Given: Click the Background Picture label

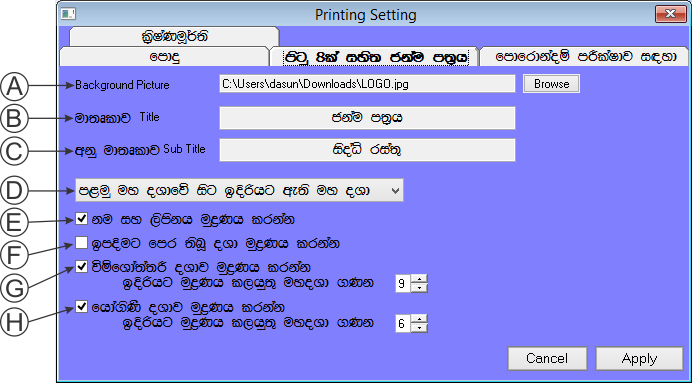Looking at the screenshot, I should click(122, 85).
